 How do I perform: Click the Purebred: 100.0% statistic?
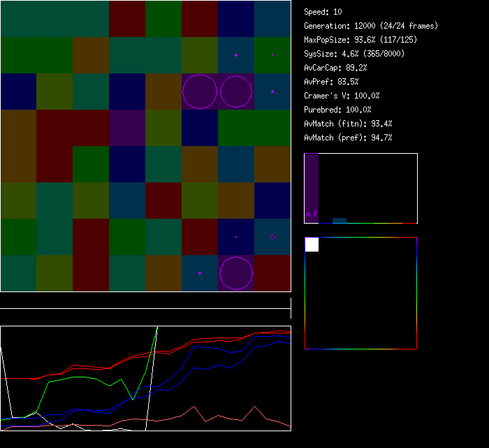click(x=337, y=110)
